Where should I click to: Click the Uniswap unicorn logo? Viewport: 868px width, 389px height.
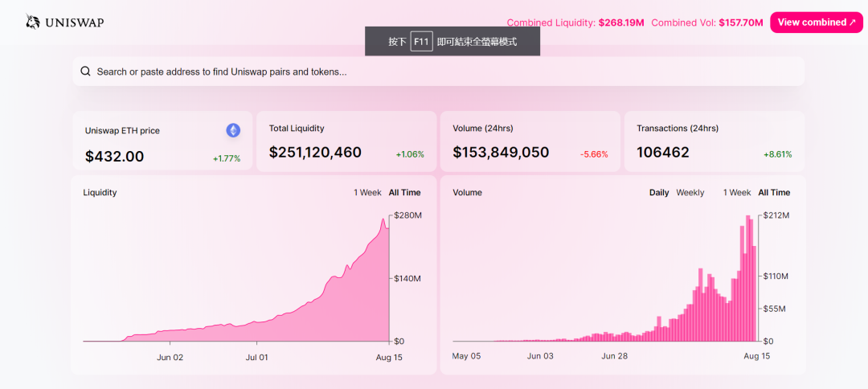tap(33, 22)
